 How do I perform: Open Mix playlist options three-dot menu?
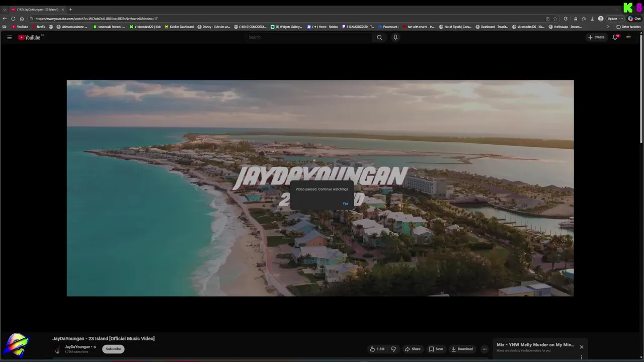point(582,357)
